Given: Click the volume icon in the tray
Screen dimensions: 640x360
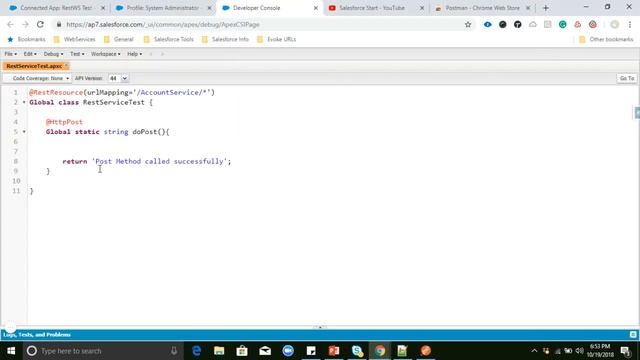Looking at the screenshot, I should click(x=579, y=351).
